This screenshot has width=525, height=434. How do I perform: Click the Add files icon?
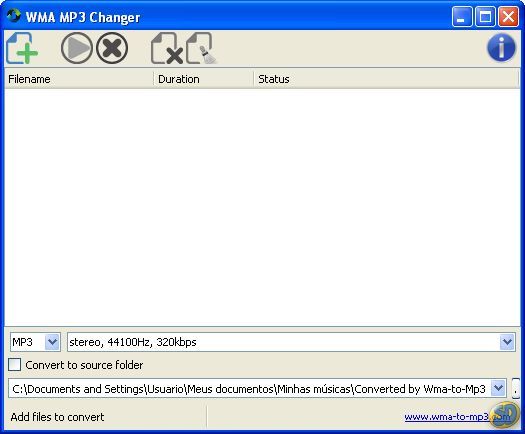pos(22,48)
